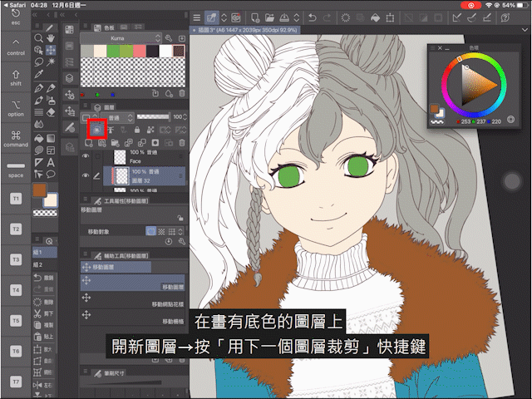This screenshot has width=532, height=399.
Task: Click the delete color trash icon in color set
Action: (182, 93)
